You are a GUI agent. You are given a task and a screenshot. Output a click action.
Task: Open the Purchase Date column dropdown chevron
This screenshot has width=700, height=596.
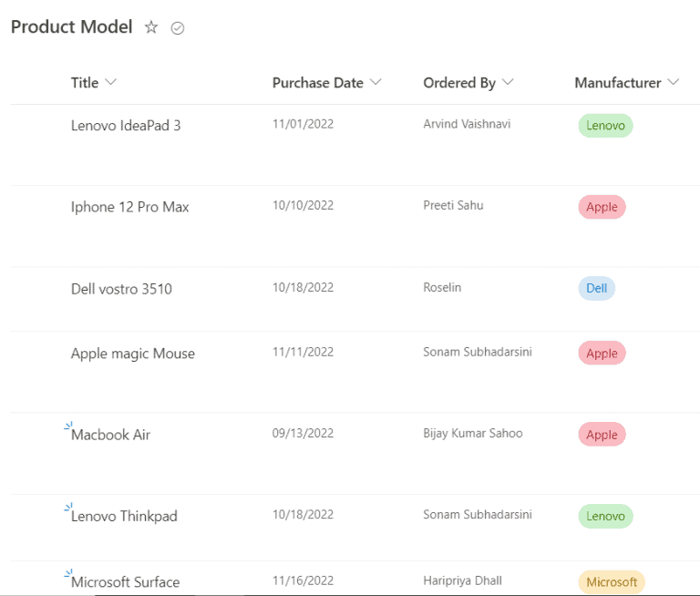[376, 82]
